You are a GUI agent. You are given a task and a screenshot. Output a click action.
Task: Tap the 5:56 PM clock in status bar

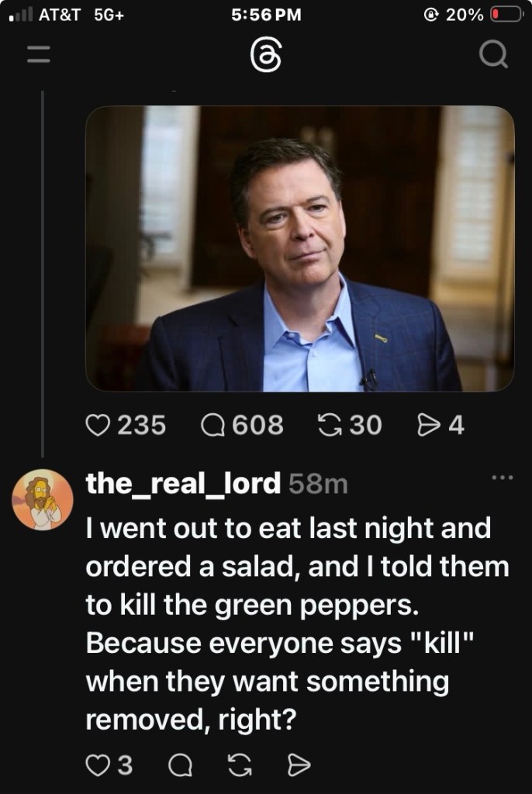click(x=266, y=15)
